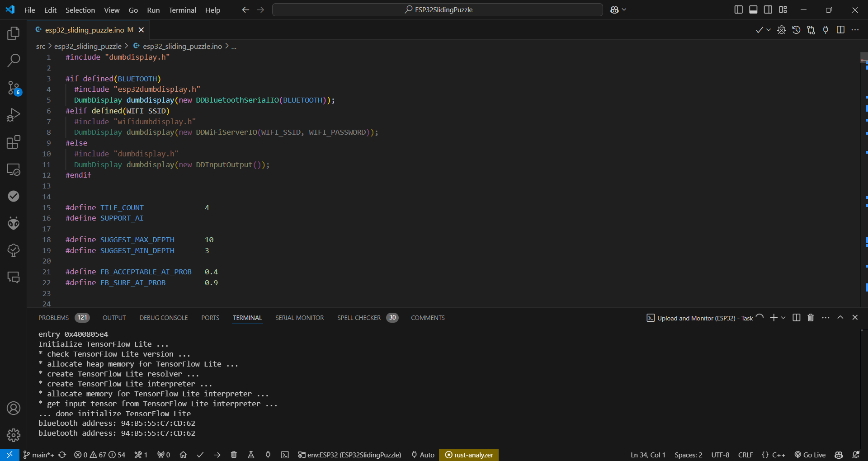
Task: Click the rust-analyzer status button
Action: 469,455
